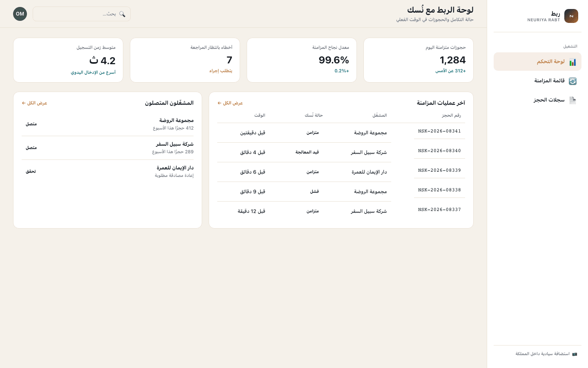This screenshot has height=368, width=588.
Task: Click the 289 حجزًا هذا الأسبوع text
Action: tap(173, 152)
